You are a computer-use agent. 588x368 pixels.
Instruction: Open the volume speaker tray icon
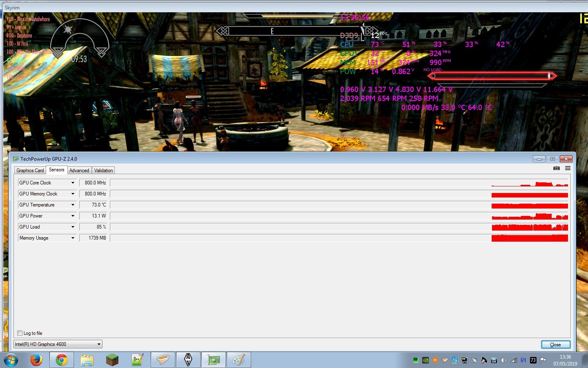[503, 360]
